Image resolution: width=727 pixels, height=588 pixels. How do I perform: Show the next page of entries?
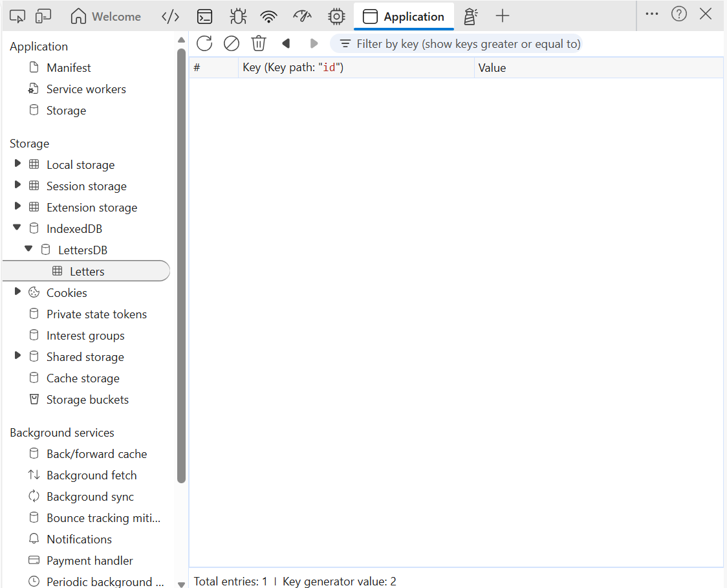[x=314, y=43]
